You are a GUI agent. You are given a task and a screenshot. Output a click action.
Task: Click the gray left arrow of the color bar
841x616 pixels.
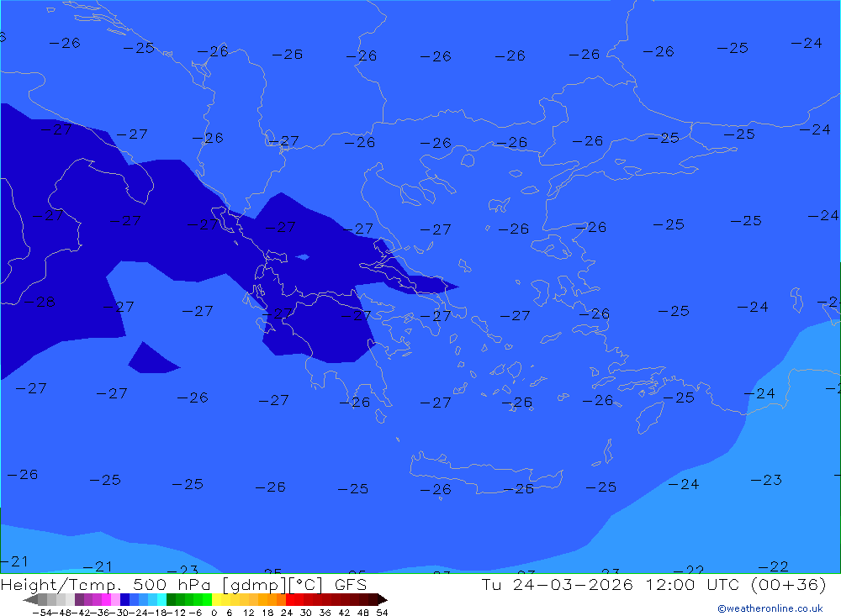(30, 599)
